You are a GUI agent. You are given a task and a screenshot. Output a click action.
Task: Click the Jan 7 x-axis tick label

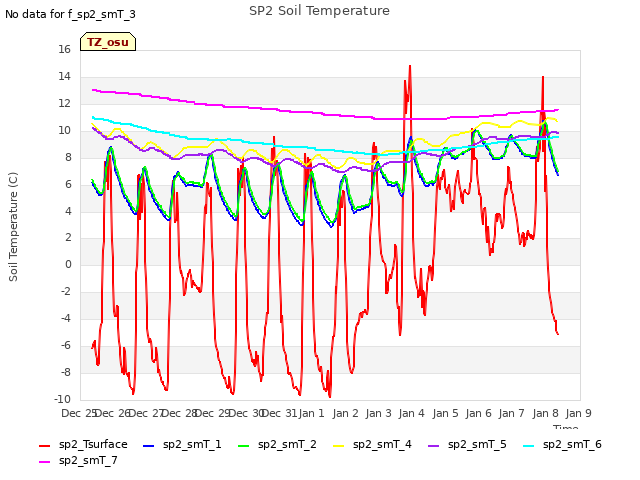511,413
